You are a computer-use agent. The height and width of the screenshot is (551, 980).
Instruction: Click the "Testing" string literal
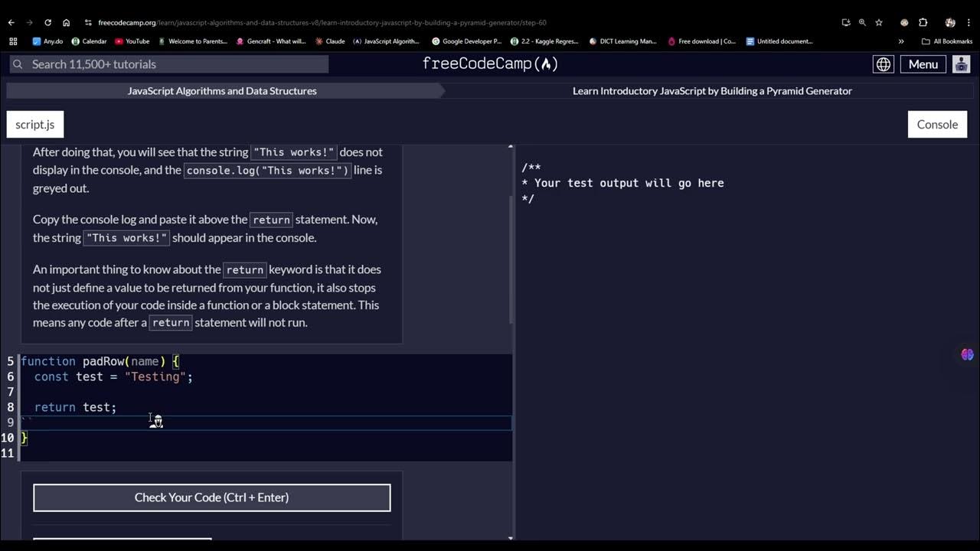155,377
